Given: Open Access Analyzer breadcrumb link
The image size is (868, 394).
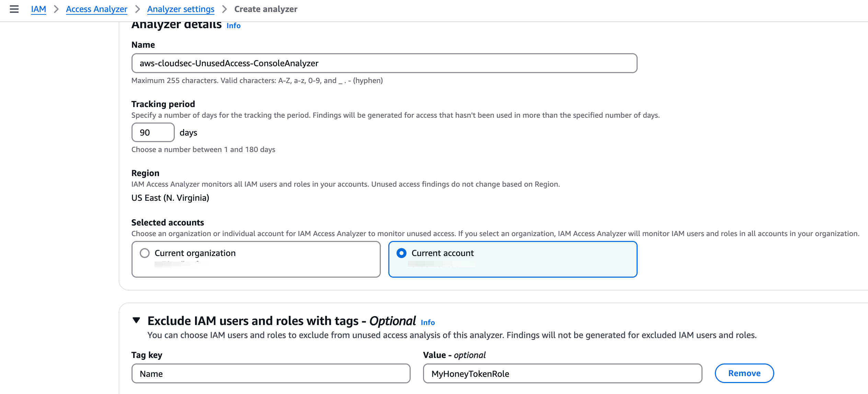Looking at the screenshot, I should [96, 9].
